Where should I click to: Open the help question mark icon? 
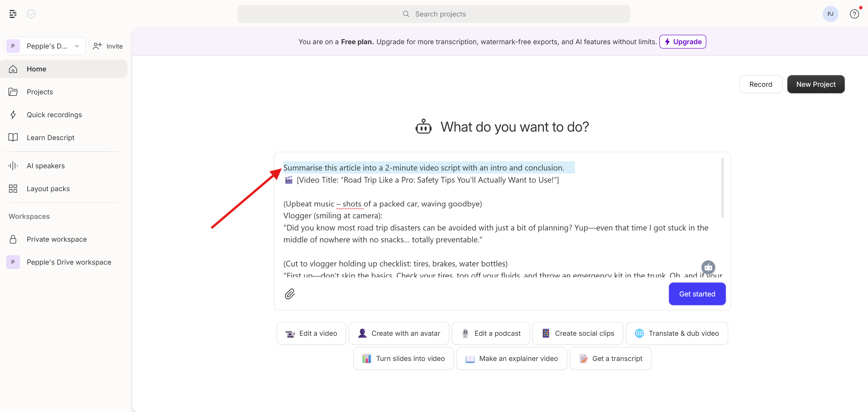point(854,14)
